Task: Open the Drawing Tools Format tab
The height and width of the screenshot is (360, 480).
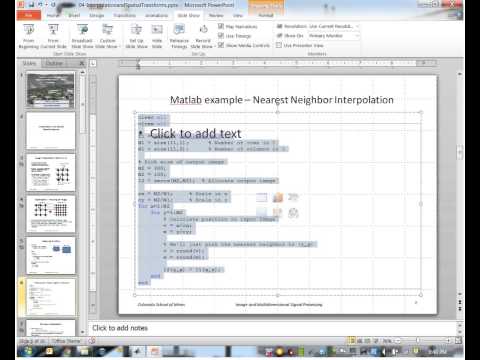Action: click(x=266, y=15)
